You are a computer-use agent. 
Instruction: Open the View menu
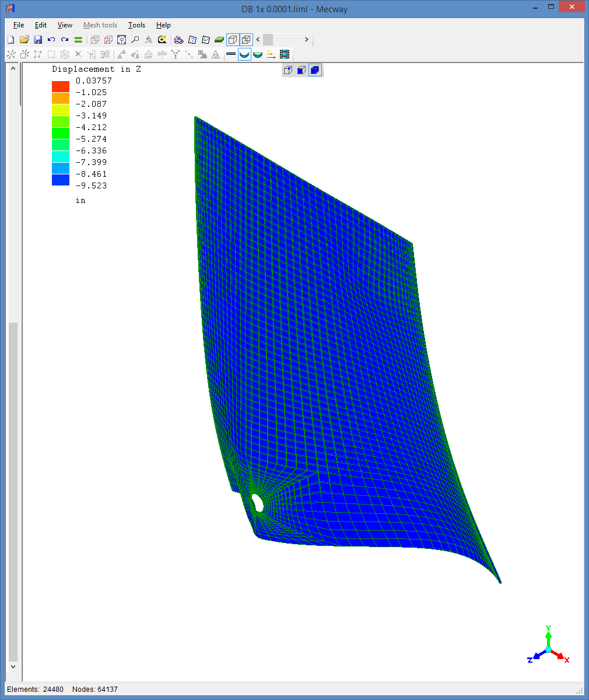[x=65, y=25]
